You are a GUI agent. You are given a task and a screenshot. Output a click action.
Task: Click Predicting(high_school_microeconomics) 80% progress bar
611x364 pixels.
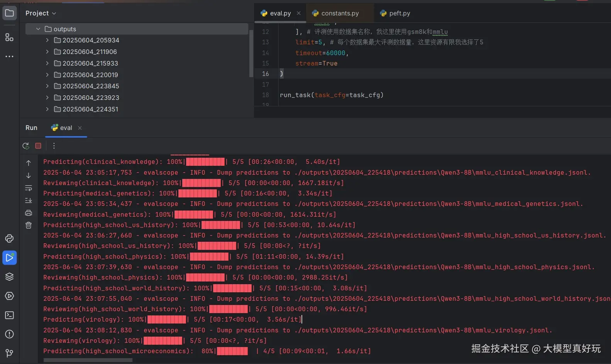(x=232, y=351)
